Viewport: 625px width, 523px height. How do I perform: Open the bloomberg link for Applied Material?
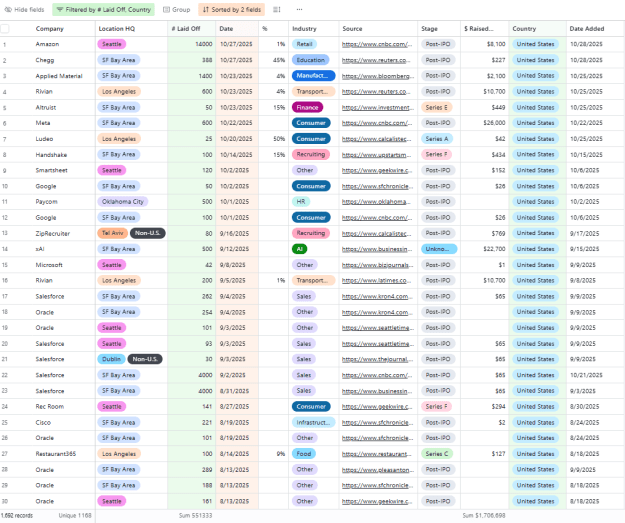[x=378, y=76]
